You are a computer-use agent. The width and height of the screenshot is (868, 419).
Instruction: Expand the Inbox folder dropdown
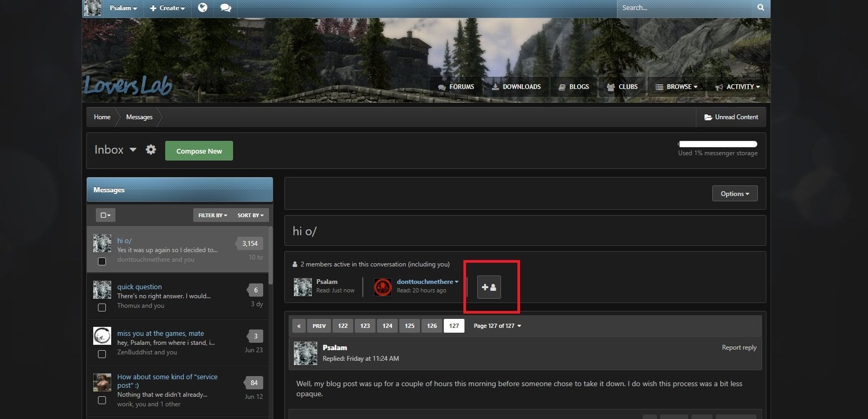pos(115,150)
